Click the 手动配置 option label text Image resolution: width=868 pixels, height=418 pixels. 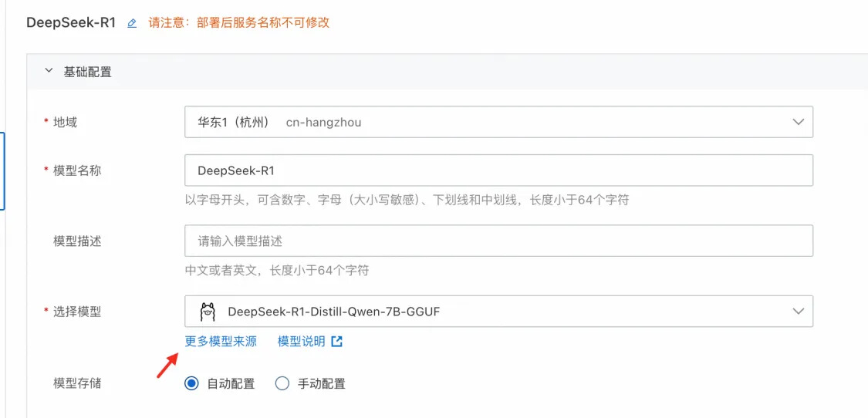coord(322,383)
